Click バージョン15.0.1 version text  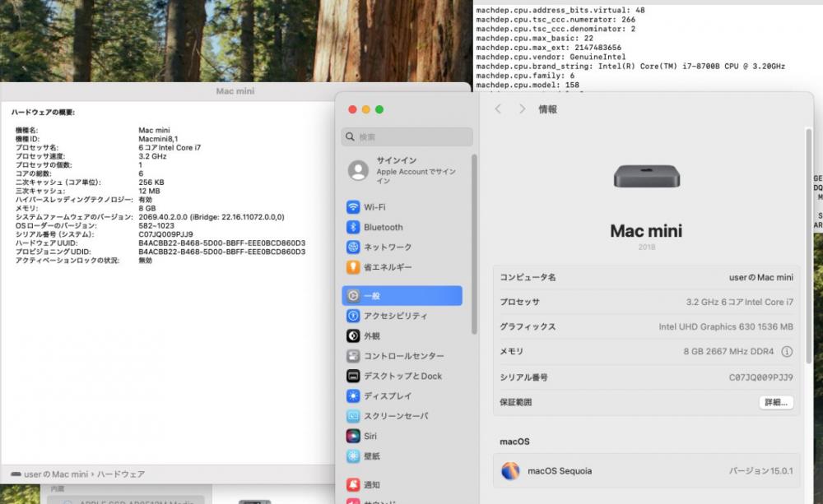pos(760,471)
